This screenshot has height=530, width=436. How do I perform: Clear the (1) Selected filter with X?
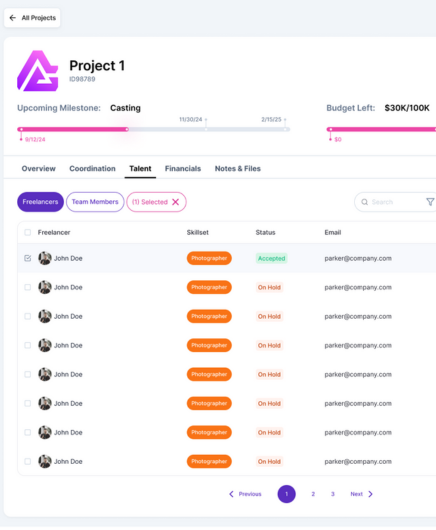[x=175, y=202]
